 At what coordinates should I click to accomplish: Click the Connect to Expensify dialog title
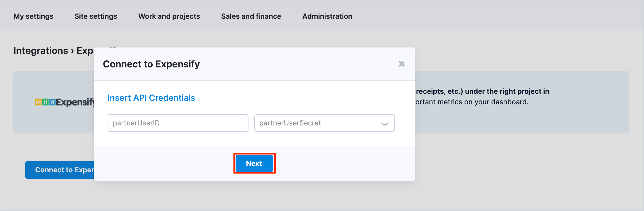coord(151,64)
